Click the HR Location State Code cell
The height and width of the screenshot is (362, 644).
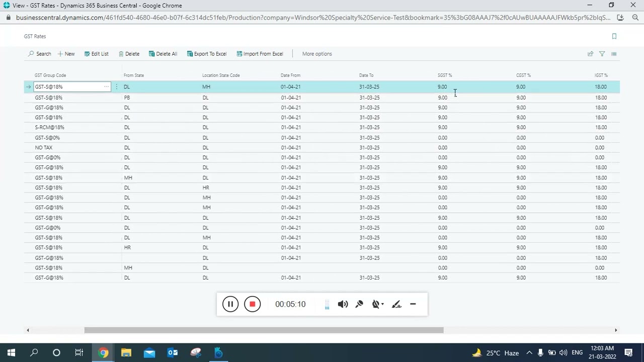(x=206, y=188)
